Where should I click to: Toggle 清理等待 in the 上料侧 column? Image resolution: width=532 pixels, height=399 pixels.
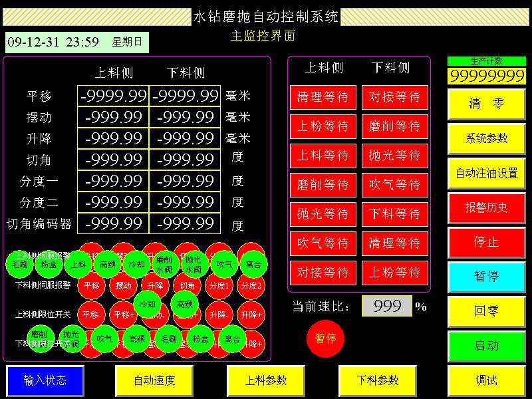click(323, 97)
